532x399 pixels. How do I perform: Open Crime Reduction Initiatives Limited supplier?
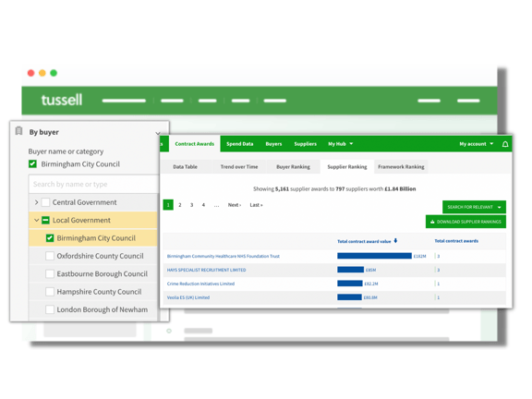click(200, 284)
